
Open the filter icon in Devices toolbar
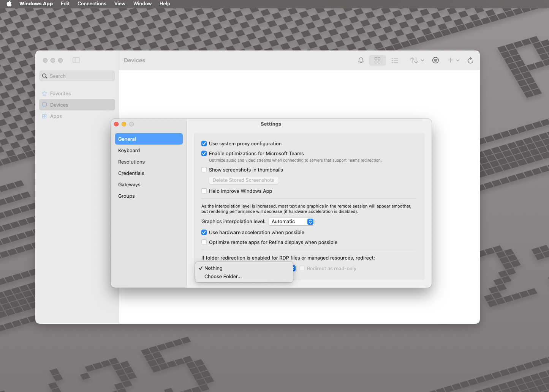point(435,60)
